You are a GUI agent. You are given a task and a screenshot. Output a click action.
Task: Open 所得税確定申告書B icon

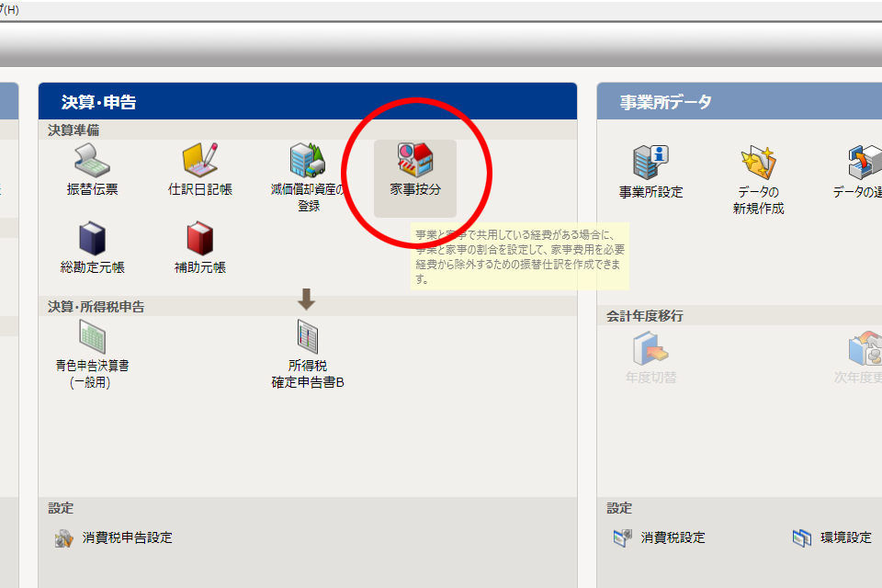tap(308, 336)
